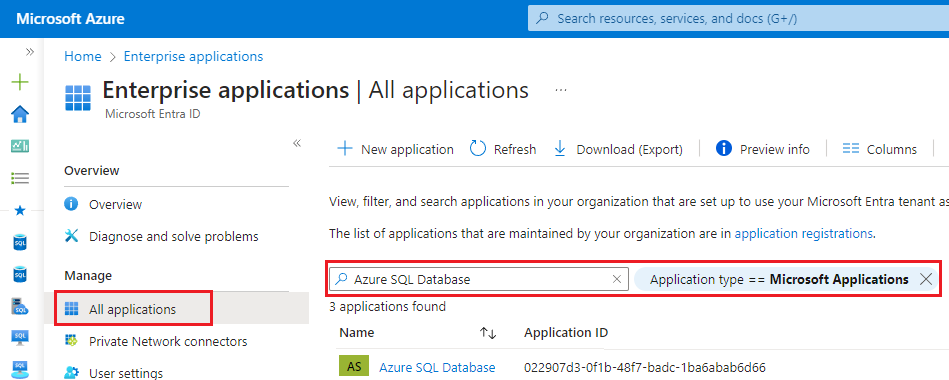Open Overview in the resource menu
Viewport: 949px width, 380px height.
pyautogui.click(x=115, y=205)
